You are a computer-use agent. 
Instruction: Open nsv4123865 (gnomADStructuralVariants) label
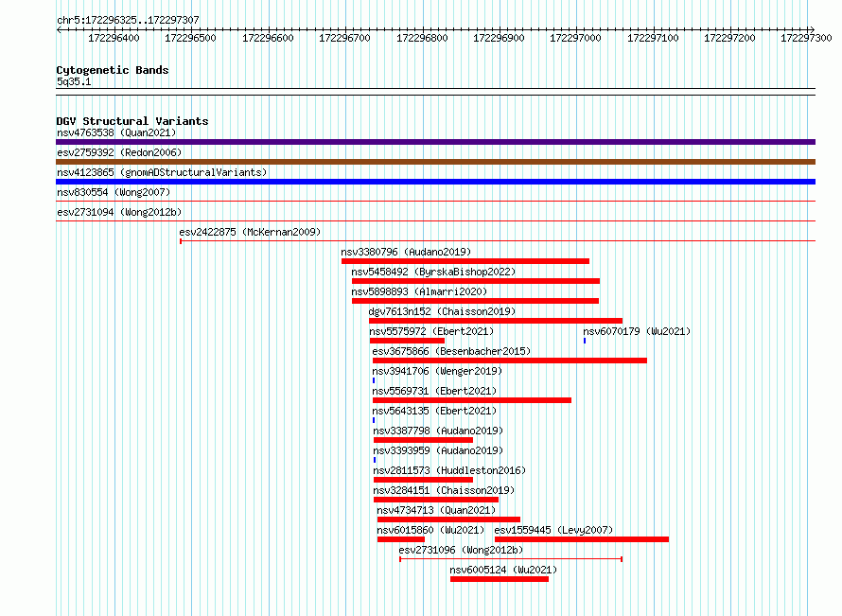[x=162, y=172]
